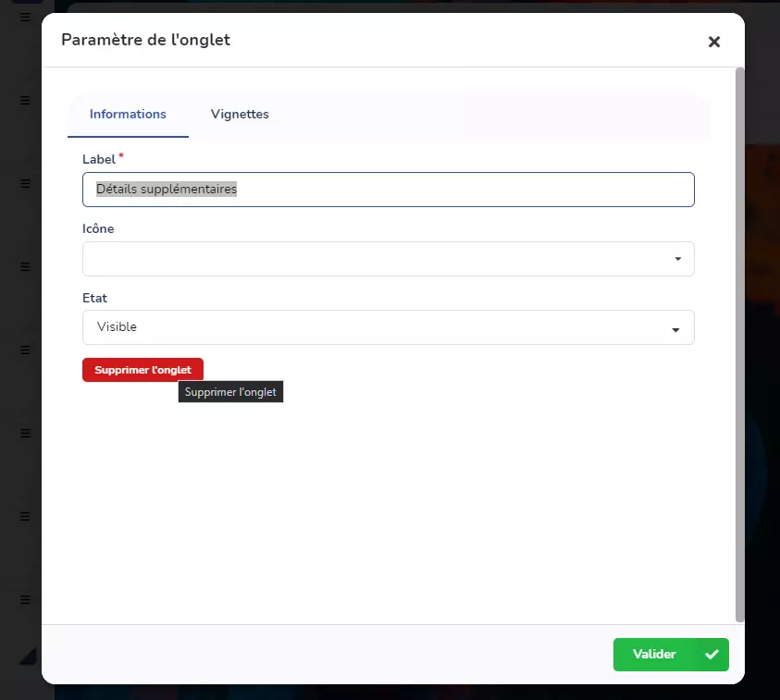
Task: Click the Paramètre de l'onglet title
Action: coord(145,40)
